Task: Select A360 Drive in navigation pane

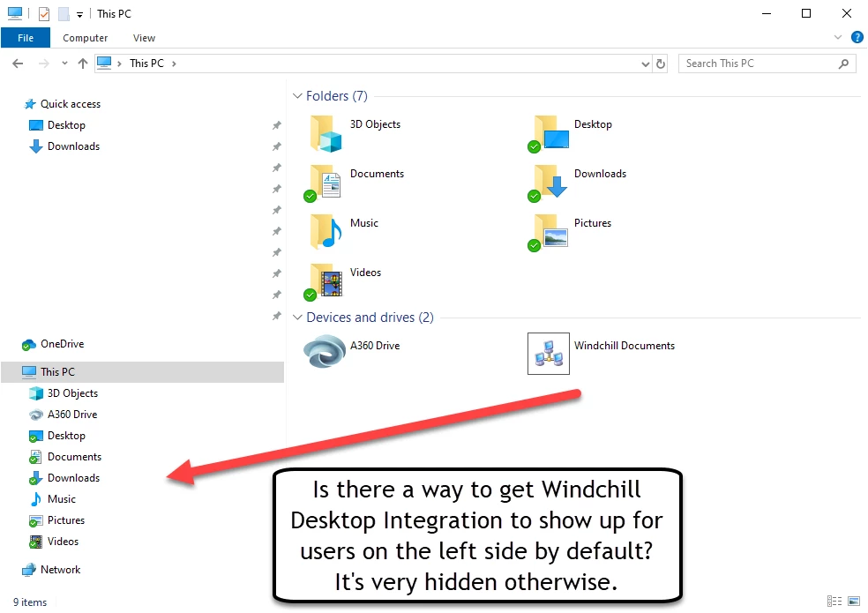Action: [x=63, y=415]
